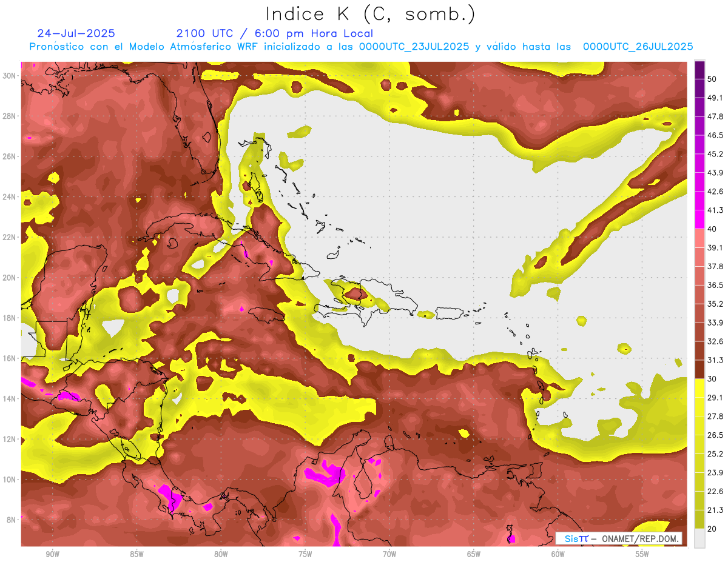Image resolution: width=728 pixels, height=562 pixels.
Task: Click the 28N latitude label
Action: click(9, 116)
